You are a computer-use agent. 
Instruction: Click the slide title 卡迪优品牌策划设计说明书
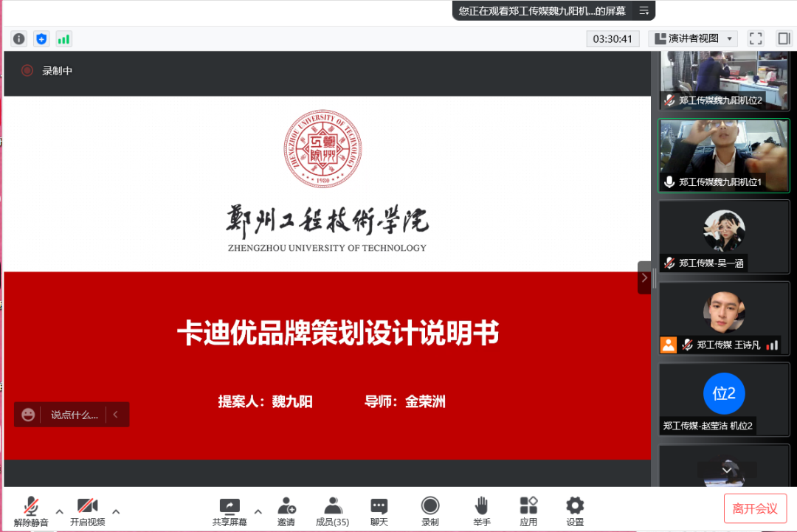tap(338, 333)
